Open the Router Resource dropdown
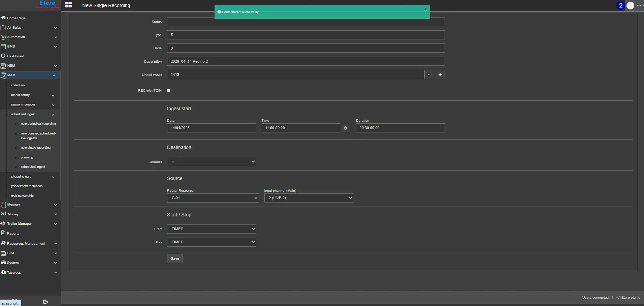Screen dimensions: 644x306 (x=213, y=198)
